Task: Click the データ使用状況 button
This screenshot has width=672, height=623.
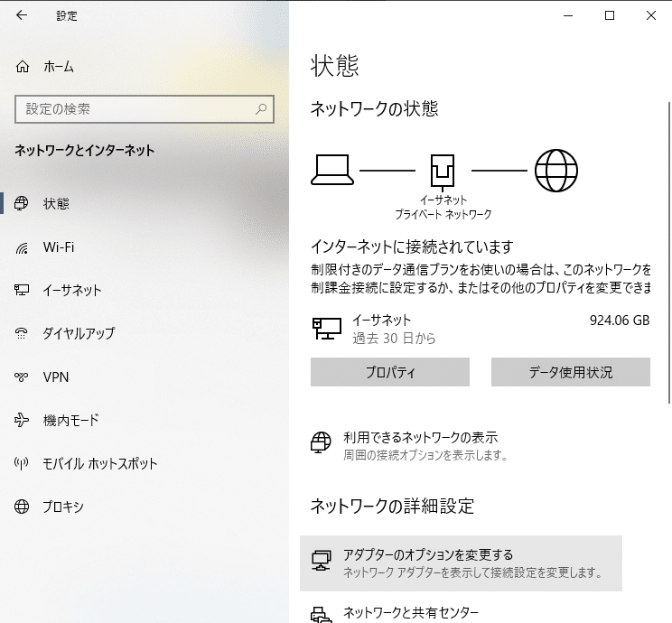Action: coord(571,372)
